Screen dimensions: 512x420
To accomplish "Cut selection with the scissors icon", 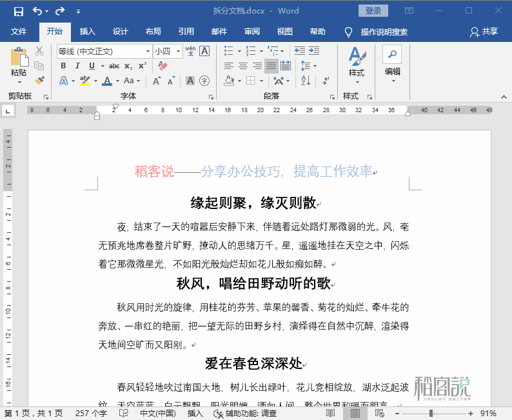I will pos(39,51).
